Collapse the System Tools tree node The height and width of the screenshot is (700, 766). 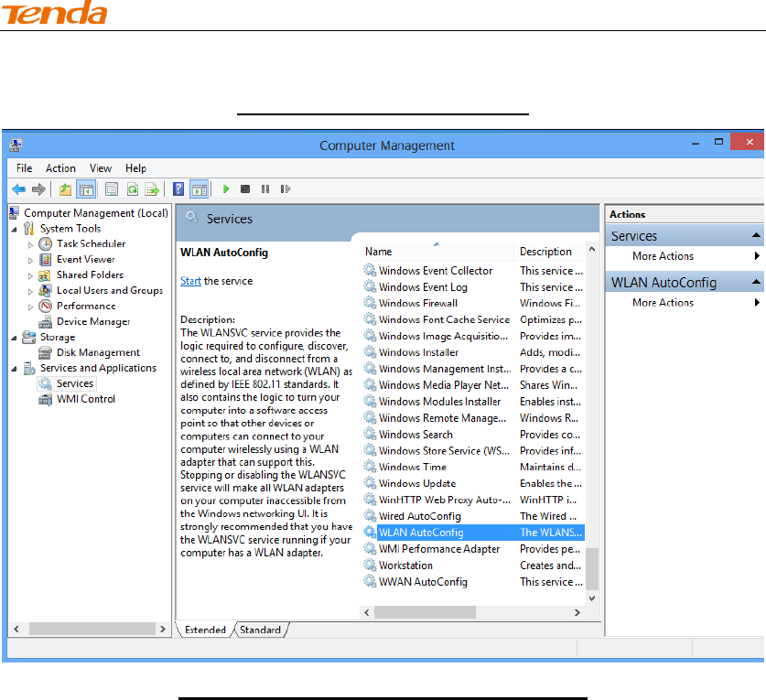(x=14, y=229)
